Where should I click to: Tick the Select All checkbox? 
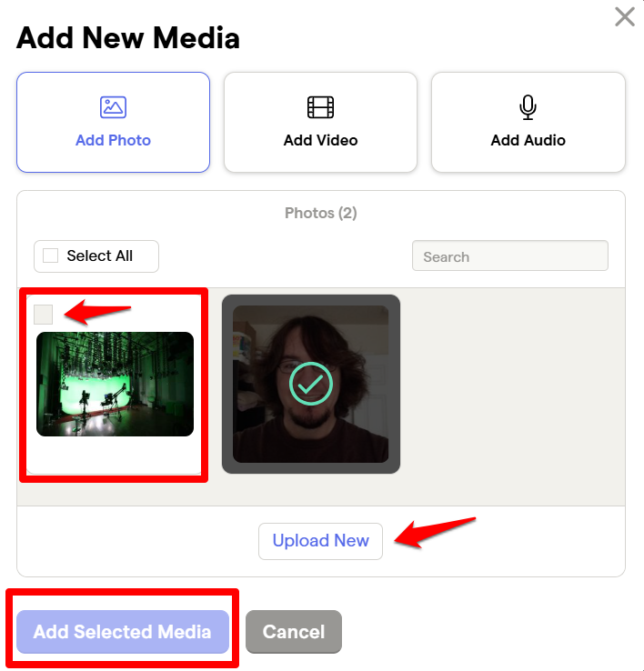51,255
